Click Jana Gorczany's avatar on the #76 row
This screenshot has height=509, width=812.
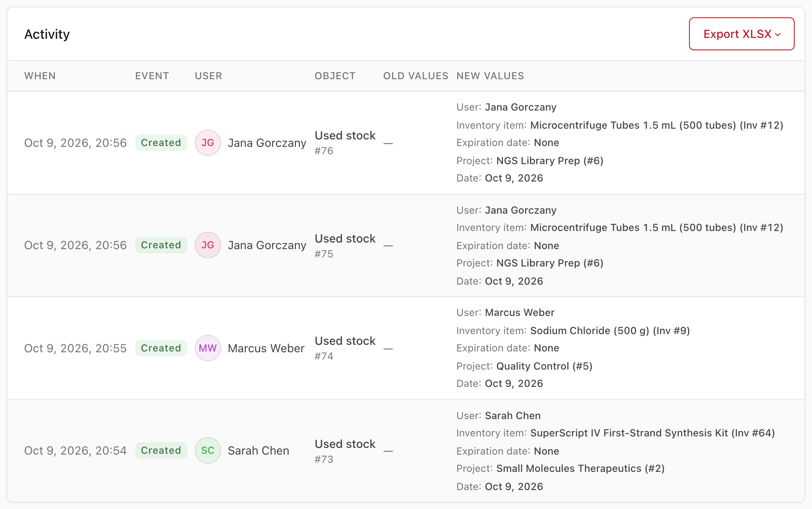point(208,143)
